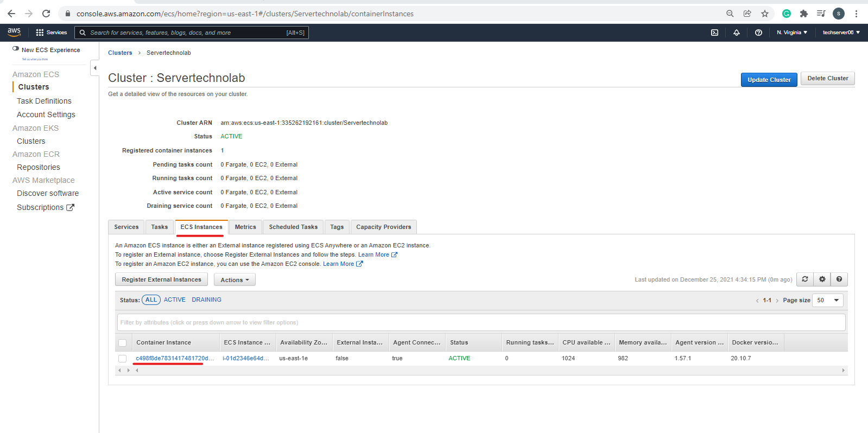
Task: Open Subscriptions external link
Action: (x=46, y=207)
